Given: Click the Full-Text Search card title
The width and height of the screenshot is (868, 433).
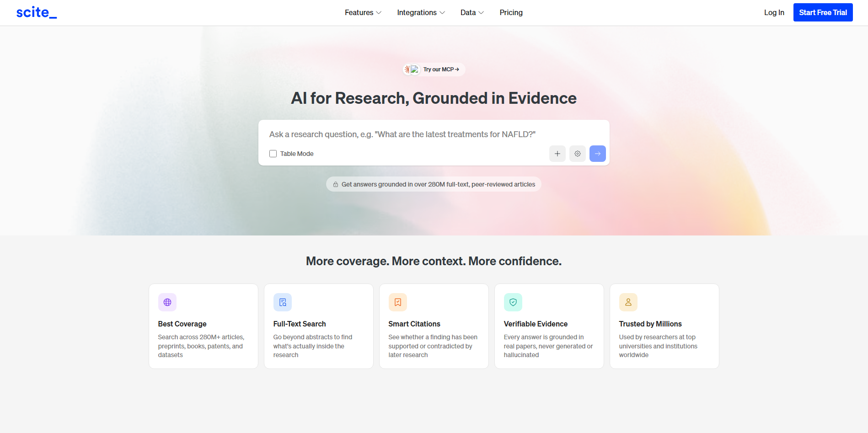Looking at the screenshot, I should (300, 324).
